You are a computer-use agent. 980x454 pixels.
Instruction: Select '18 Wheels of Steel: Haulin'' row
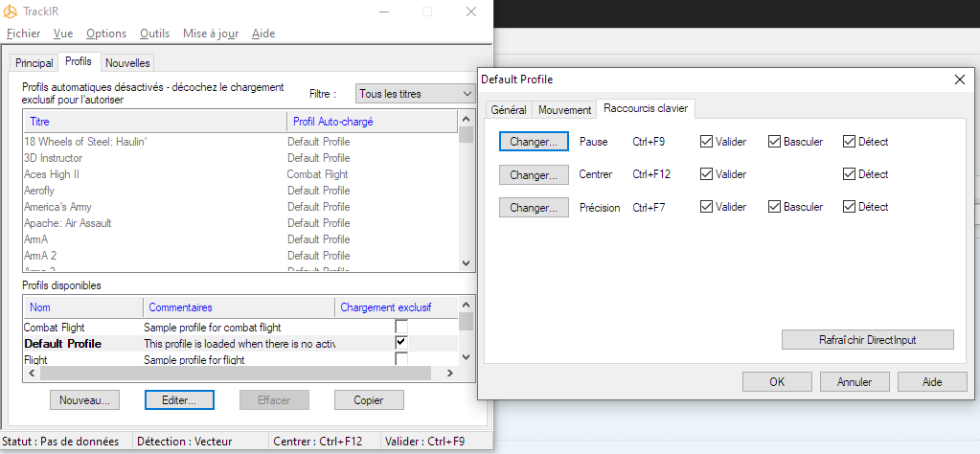coord(240,142)
